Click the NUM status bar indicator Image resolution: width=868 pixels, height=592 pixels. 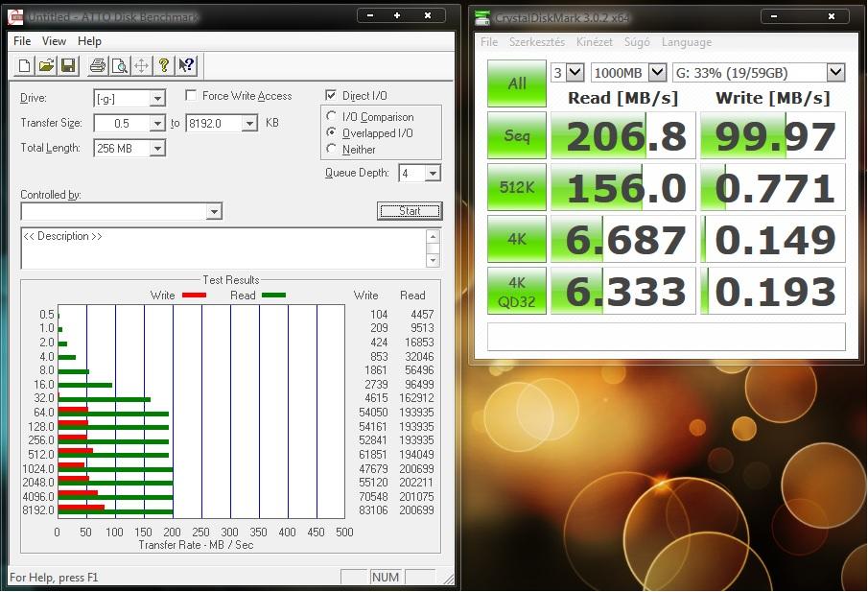pyautogui.click(x=386, y=577)
